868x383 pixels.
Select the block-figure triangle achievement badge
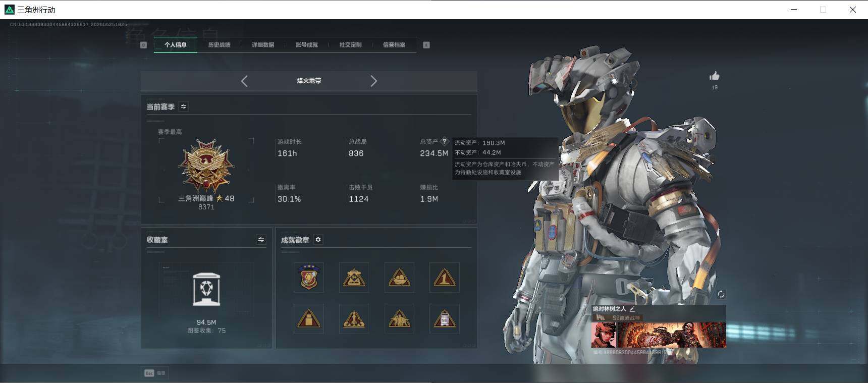(309, 318)
